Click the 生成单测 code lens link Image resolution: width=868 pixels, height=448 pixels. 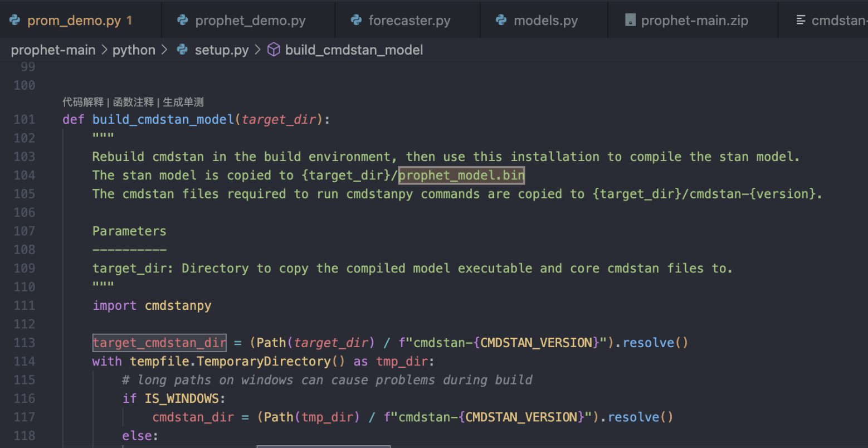[183, 102]
